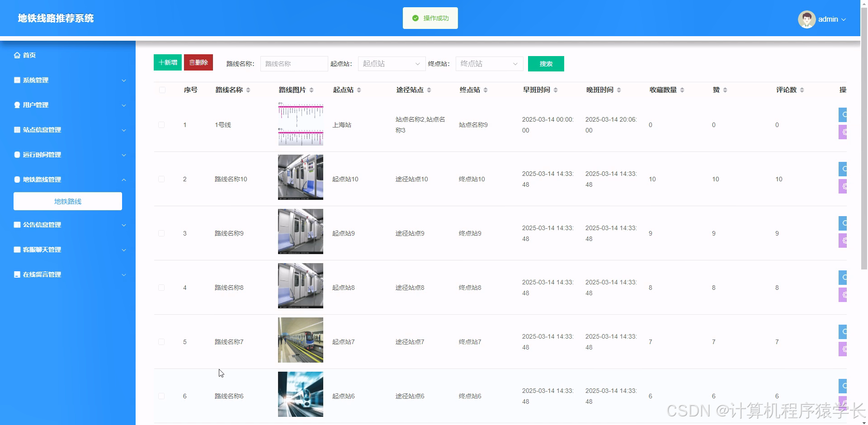Image resolution: width=868 pixels, height=425 pixels.
Task: Click blue view icon in 1号线 row
Action: point(843,115)
